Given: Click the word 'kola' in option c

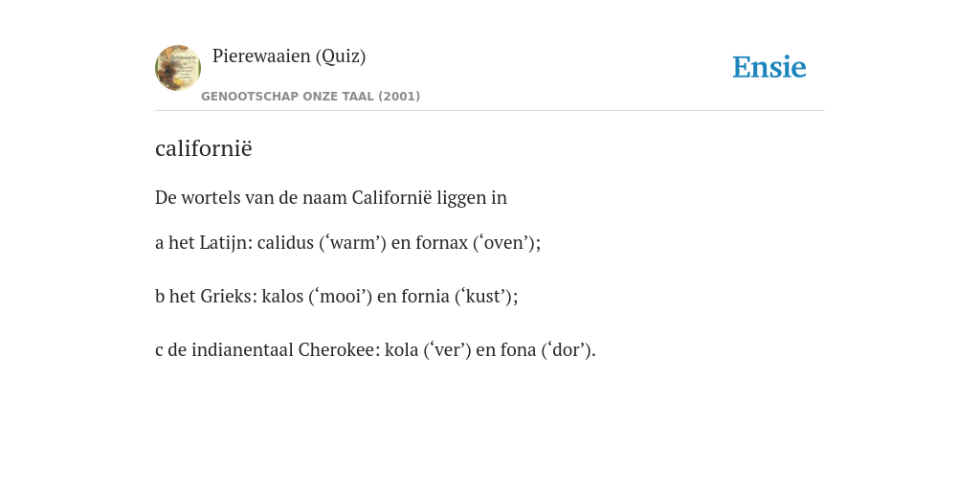Looking at the screenshot, I should click(x=401, y=350).
